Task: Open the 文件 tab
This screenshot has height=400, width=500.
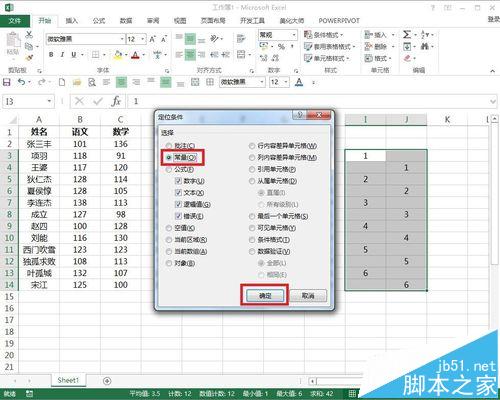Action: 15,21
